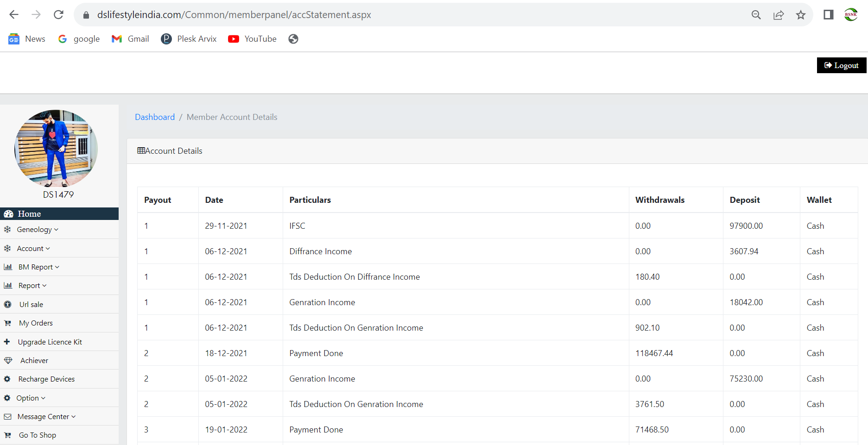Image resolution: width=868 pixels, height=445 pixels.
Task: Click the My Orders cart icon
Action: pyautogui.click(x=8, y=323)
